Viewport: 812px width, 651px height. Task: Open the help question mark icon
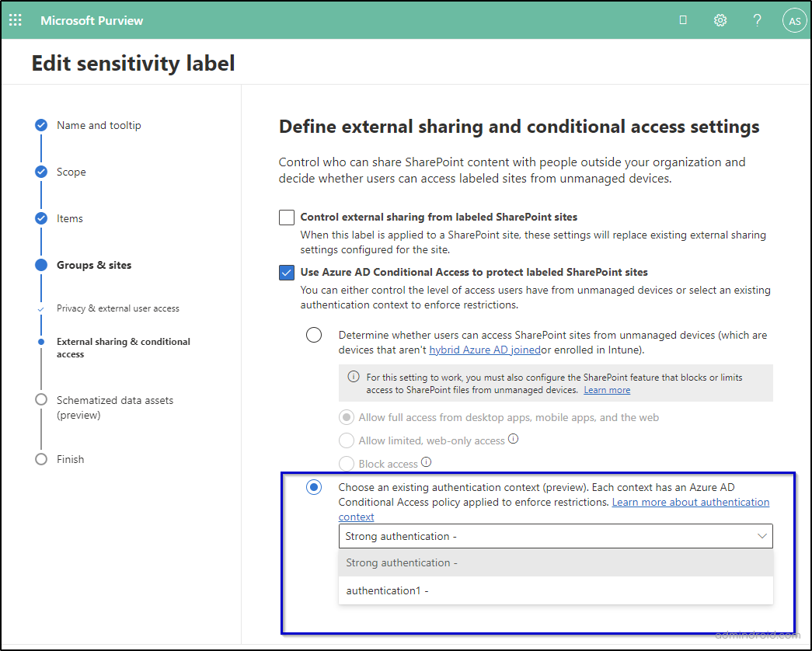[757, 20]
